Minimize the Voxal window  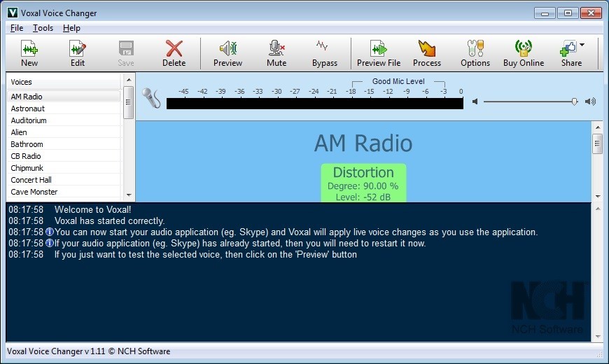click(x=545, y=13)
